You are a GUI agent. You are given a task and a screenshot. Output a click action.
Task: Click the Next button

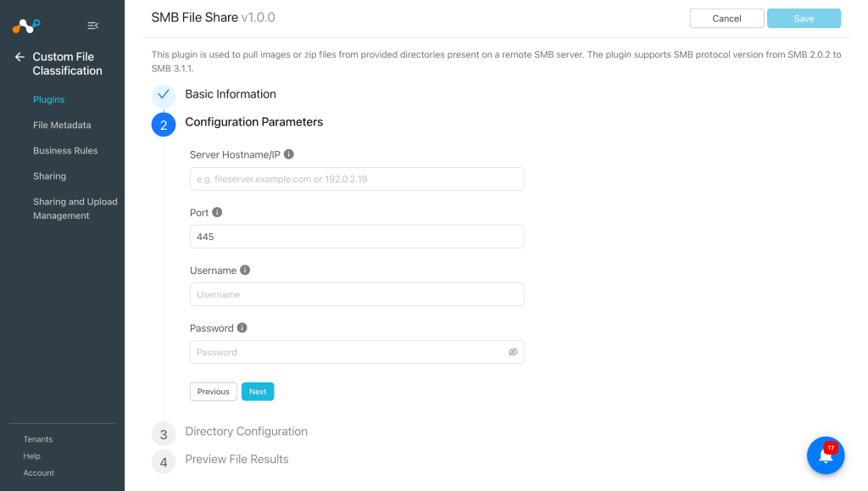pos(258,392)
